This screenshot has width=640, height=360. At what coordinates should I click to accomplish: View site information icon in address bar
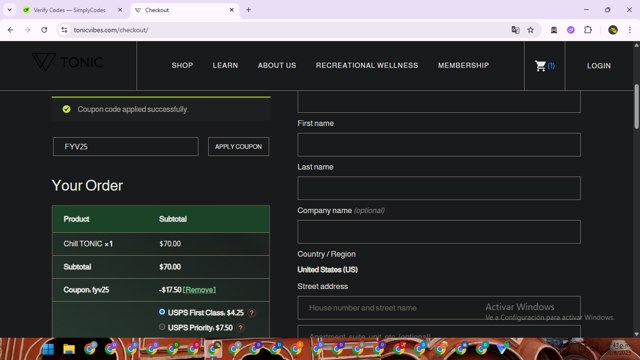[64, 30]
